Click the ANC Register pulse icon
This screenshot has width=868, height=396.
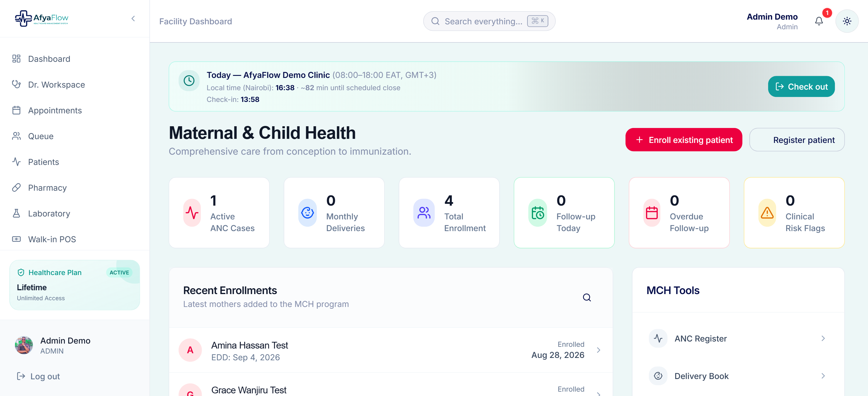(658, 338)
